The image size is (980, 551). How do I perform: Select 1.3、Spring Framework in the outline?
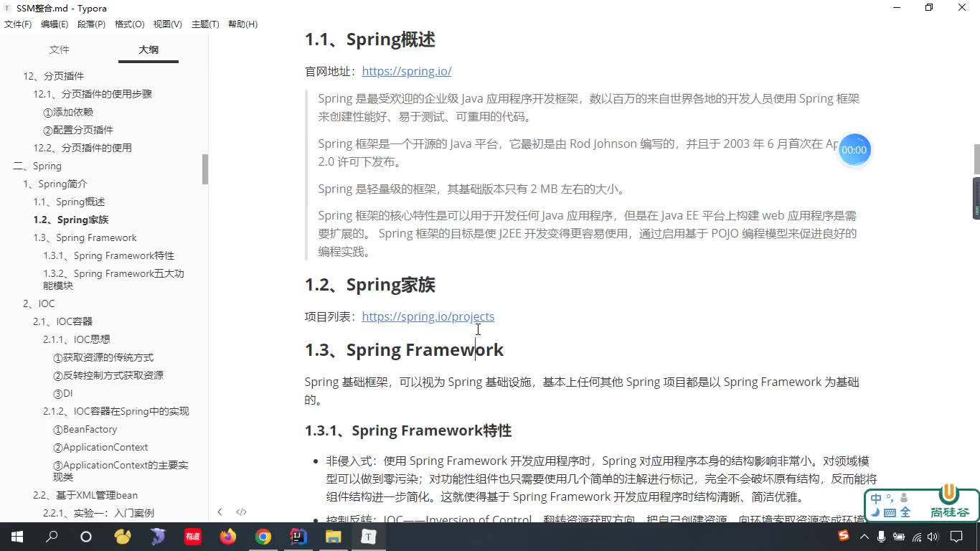pos(85,237)
